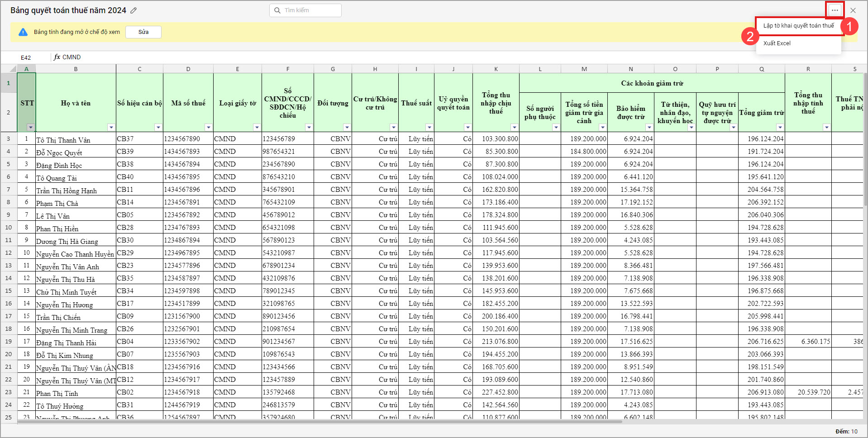Click the fx formula icon
The image size is (868, 438).
point(57,57)
